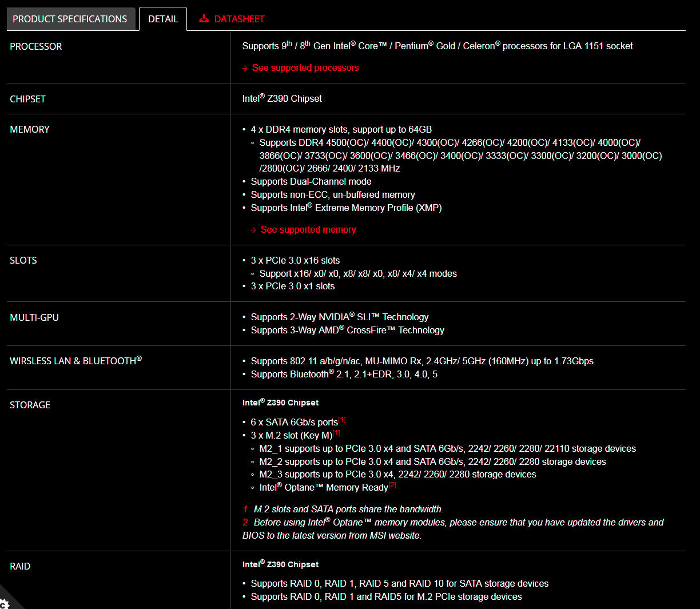The width and height of the screenshot is (700, 609).
Task: Click the MULTI-GPU row label
Action: coord(34,317)
